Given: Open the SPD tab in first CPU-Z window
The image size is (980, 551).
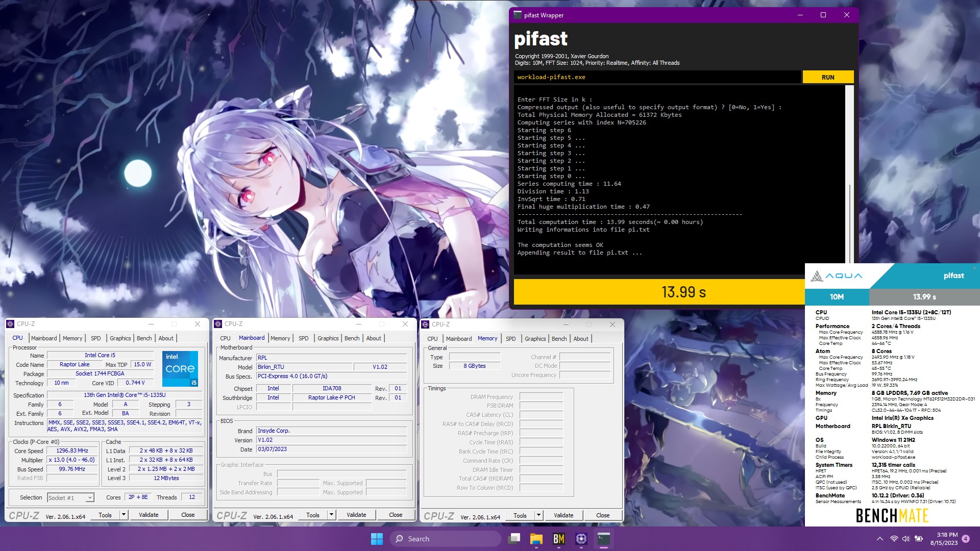Looking at the screenshot, I should [96, 338].
